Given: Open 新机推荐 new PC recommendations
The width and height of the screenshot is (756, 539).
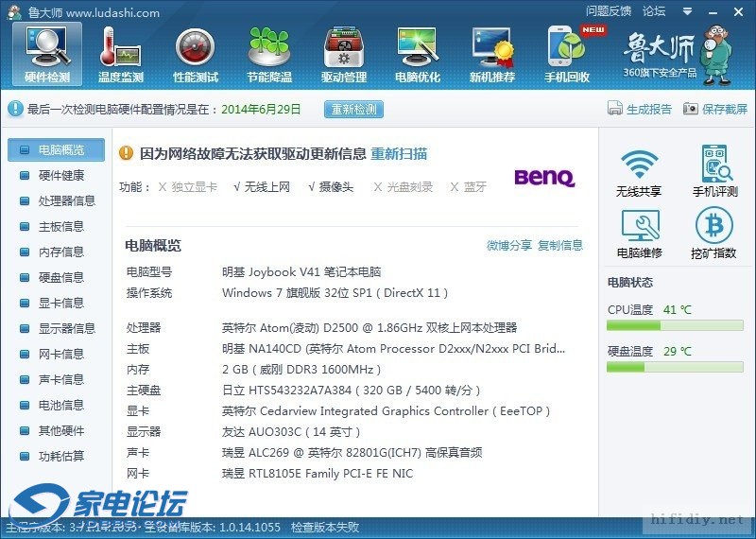Looking at the screenshot, I should (492, 54).
